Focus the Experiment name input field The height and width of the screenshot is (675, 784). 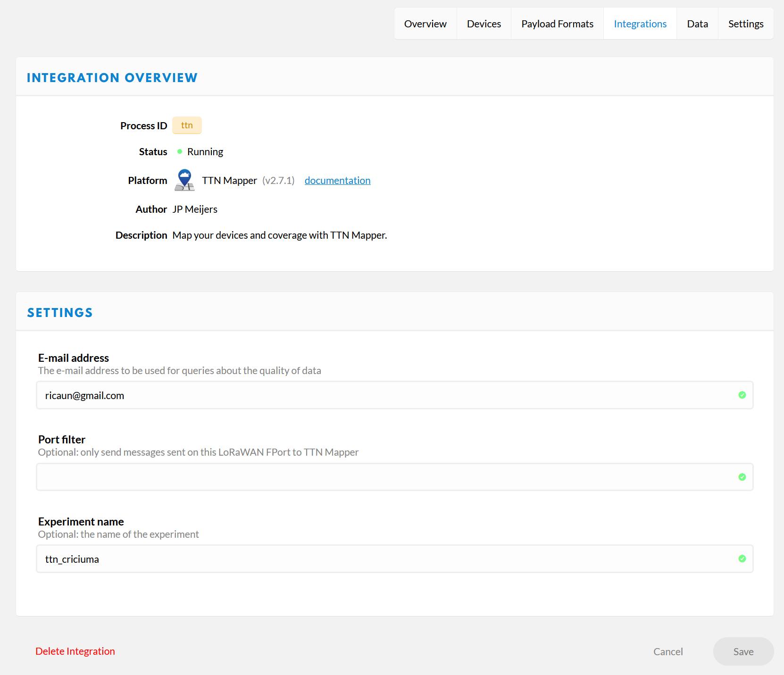point(394,559)
